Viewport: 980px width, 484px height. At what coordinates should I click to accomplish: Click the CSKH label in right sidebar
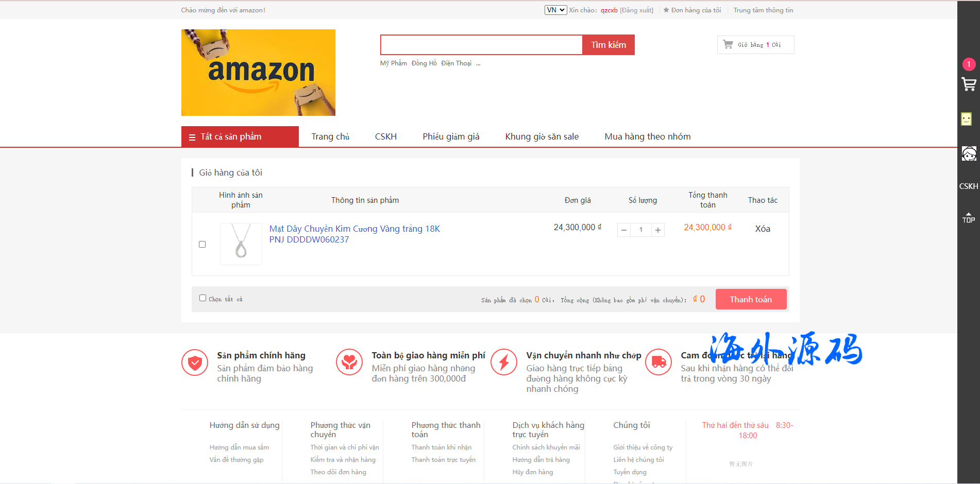[x=969, y=186]
